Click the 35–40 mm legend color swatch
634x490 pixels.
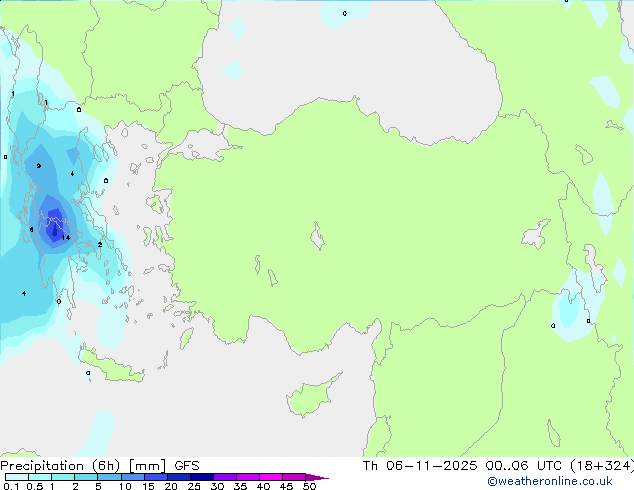[x=248, y=477]
